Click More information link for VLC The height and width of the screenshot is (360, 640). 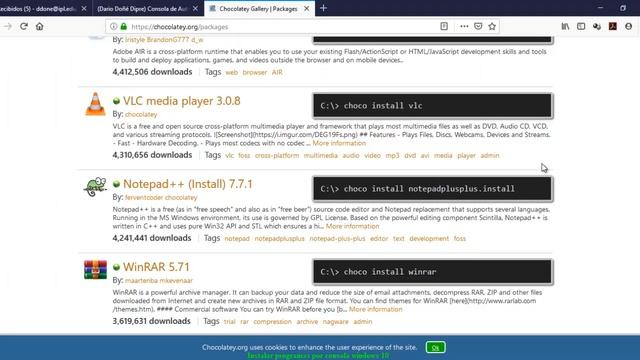[x=339, y=143]
